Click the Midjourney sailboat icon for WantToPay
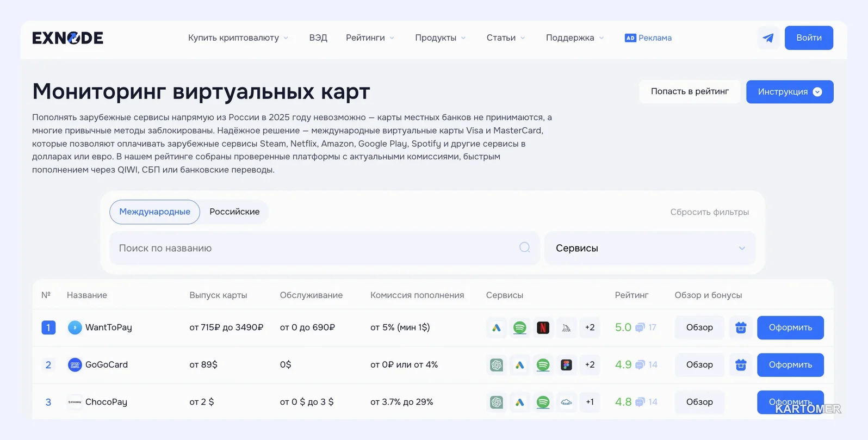This screenshot has width=868, height=440. click(x=567, y=327)
